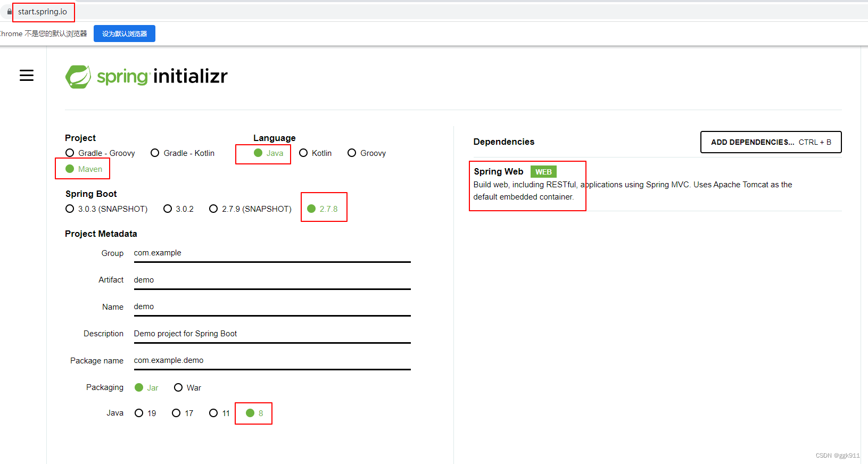Image resolution: width=868 pixels, height=464 pixels.
Task: Click the Name input field
Action: (x=272, y=307)
